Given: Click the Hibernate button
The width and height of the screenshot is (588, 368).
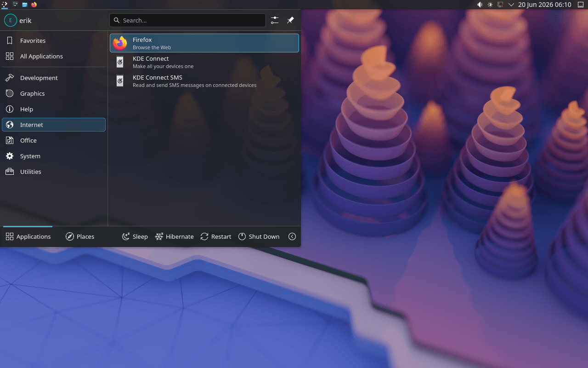Looking at the screenshot, I should [174, 236].
